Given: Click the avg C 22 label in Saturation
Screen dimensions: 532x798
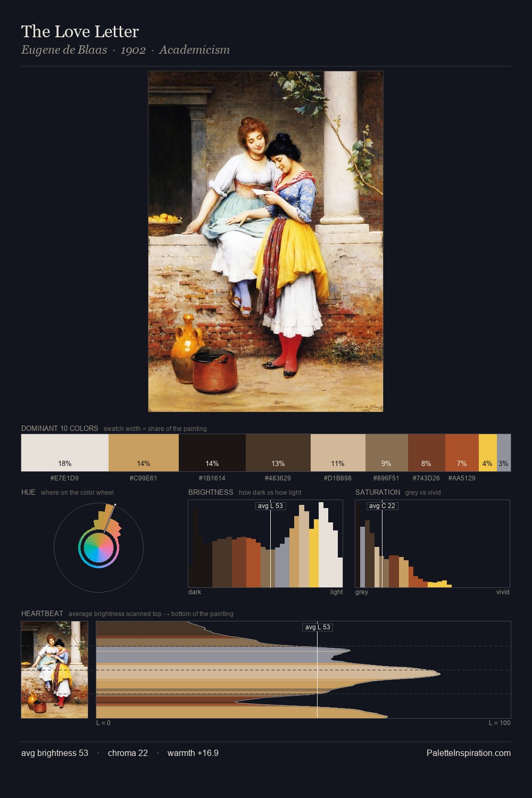Looking at the screenshot, I should 382,505.
